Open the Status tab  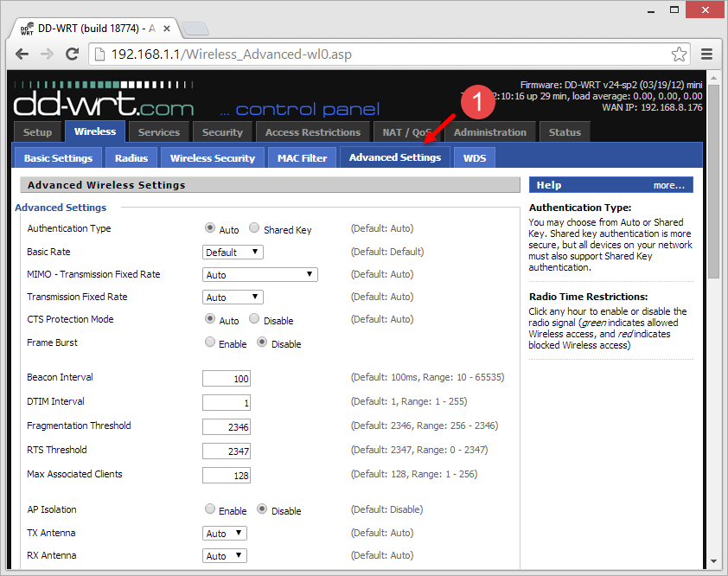(x=565, y=132)
